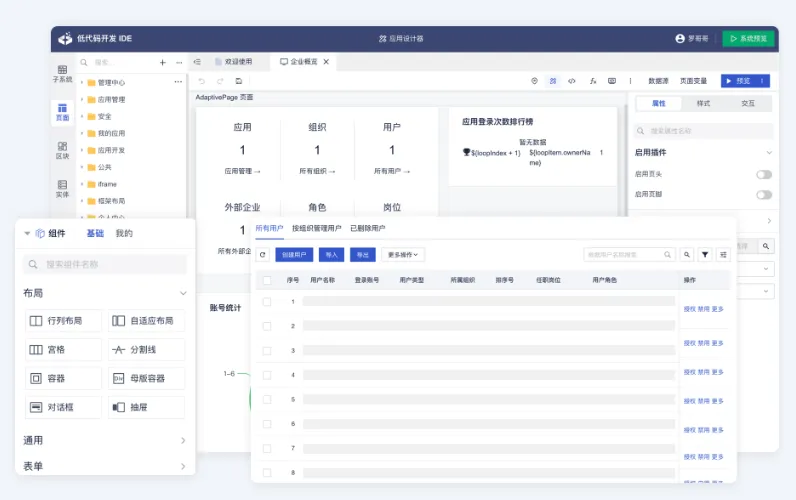This screenshot has width=796, height=500.
Task: Click the 导入 button
Action: 331,255
